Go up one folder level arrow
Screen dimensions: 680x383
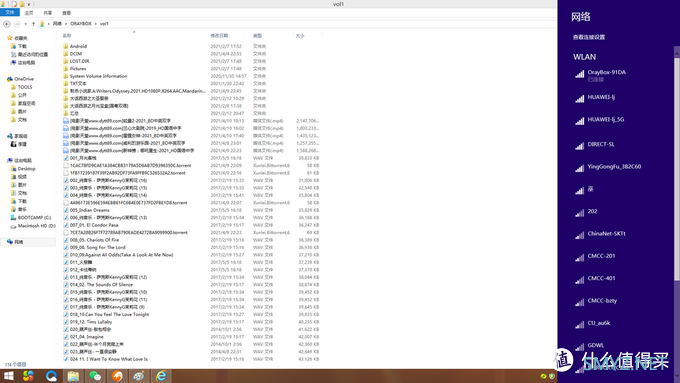33,24
